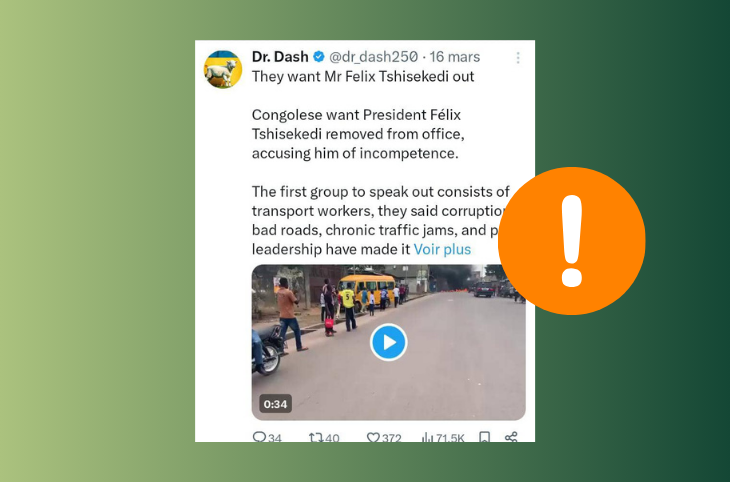Click the tweet text about Felix Tshisekedi
This screenshot has width=730, height=482.
[x=363, y=77]
